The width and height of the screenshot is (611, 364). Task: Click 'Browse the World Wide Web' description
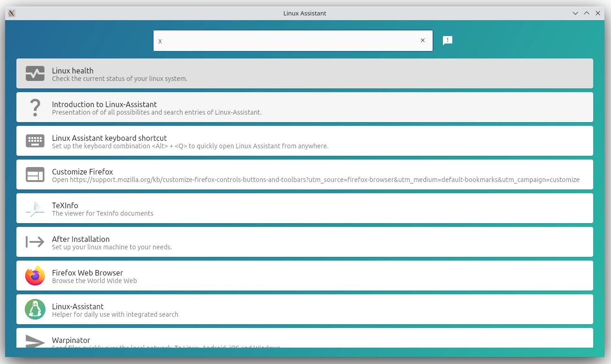coord(95,281)
